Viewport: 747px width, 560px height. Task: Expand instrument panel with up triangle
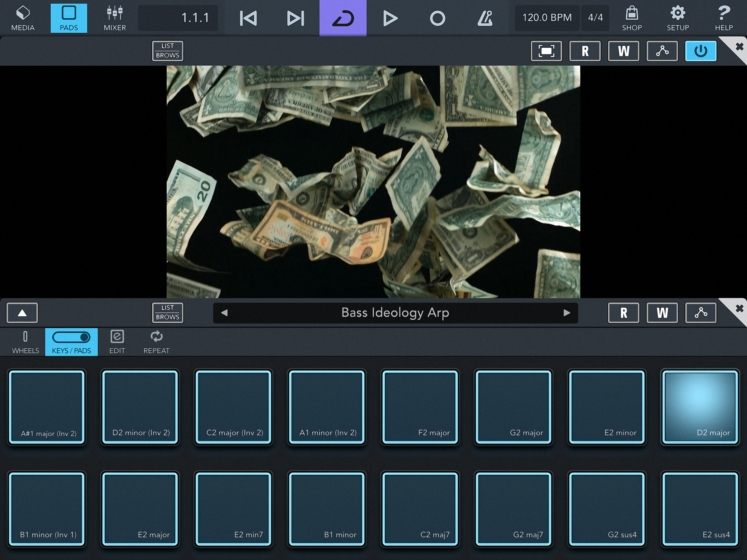point(22,313)
